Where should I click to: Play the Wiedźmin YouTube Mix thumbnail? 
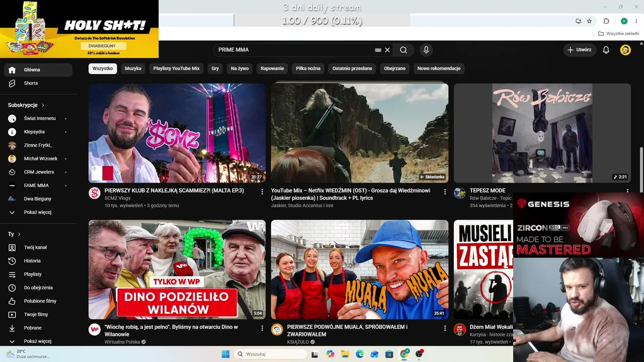tap(360, 133)
